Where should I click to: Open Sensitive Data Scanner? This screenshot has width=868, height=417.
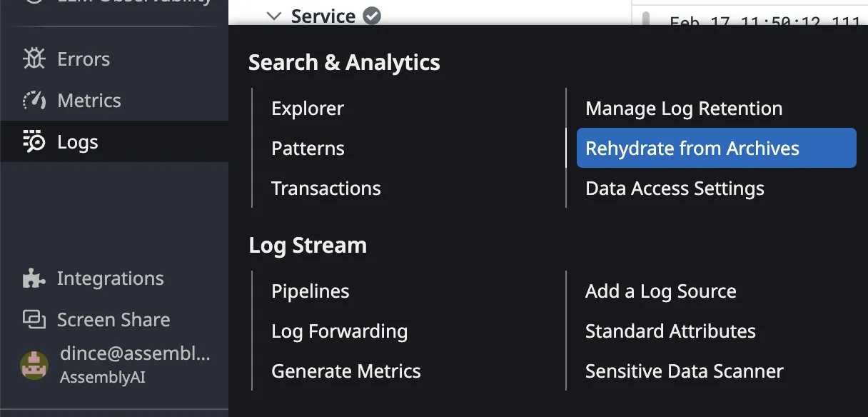(685, 371)
